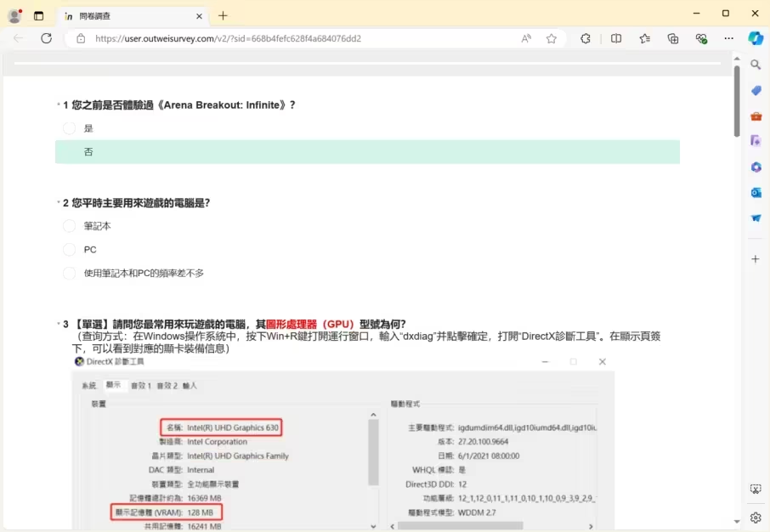Screen dimensions: 770x532
Task: Open Browser essentials heart icon
Action: point(702,38)
